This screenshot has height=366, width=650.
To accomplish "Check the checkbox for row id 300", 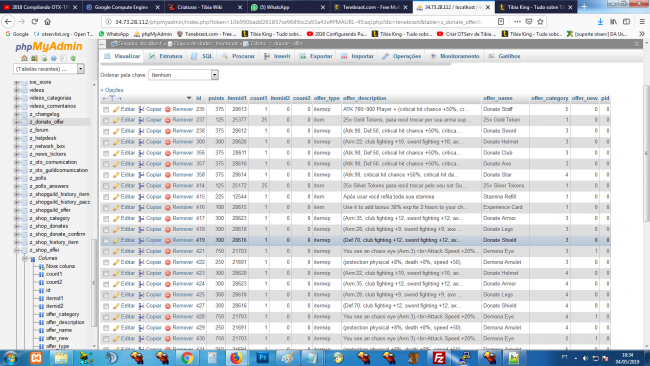I will coord(106,143).
